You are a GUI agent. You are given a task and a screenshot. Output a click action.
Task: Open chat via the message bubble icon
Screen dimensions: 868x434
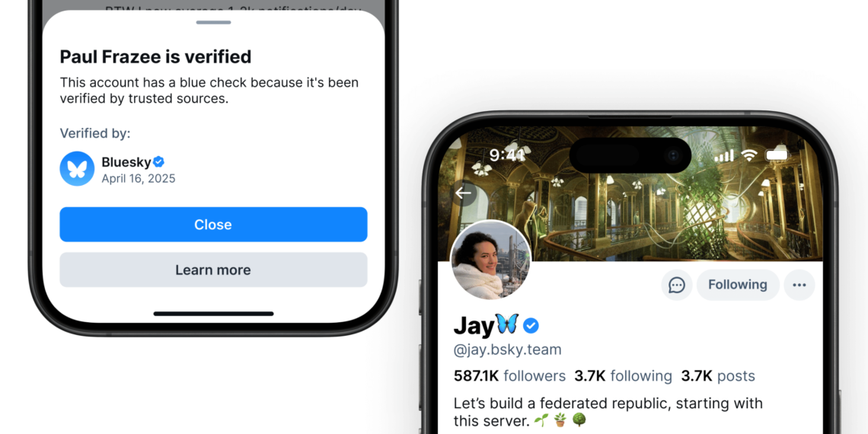pos(676,285)
